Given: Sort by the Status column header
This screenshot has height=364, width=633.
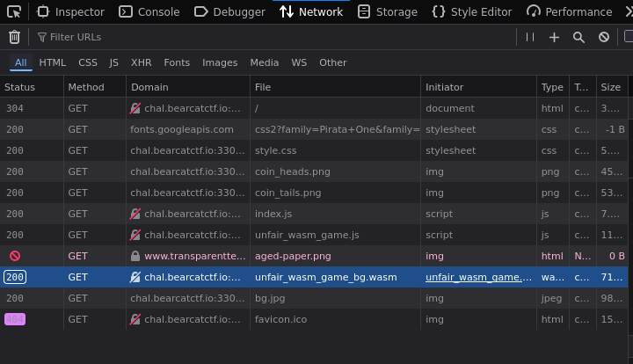Looking at the screenshot, I should [32, 87].
